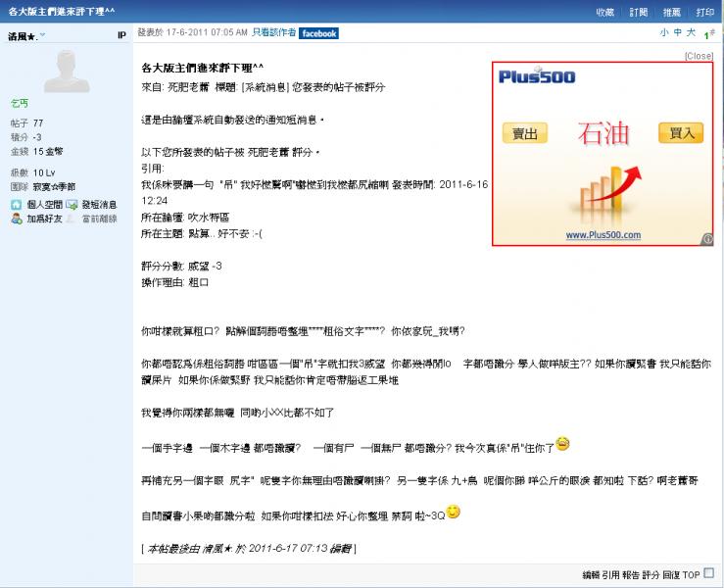Click the 石油 text in ad
This screenshot has height=588, width=724.
[603, 134]
